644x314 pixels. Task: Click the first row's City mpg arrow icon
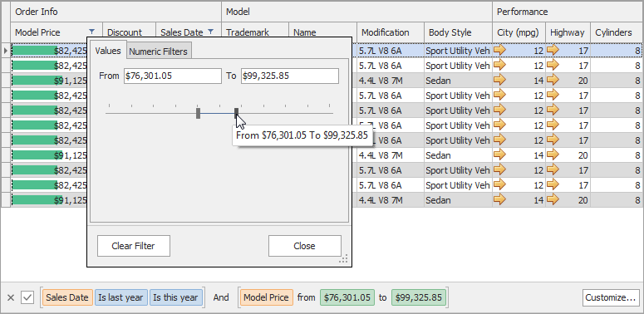point(500,50)
